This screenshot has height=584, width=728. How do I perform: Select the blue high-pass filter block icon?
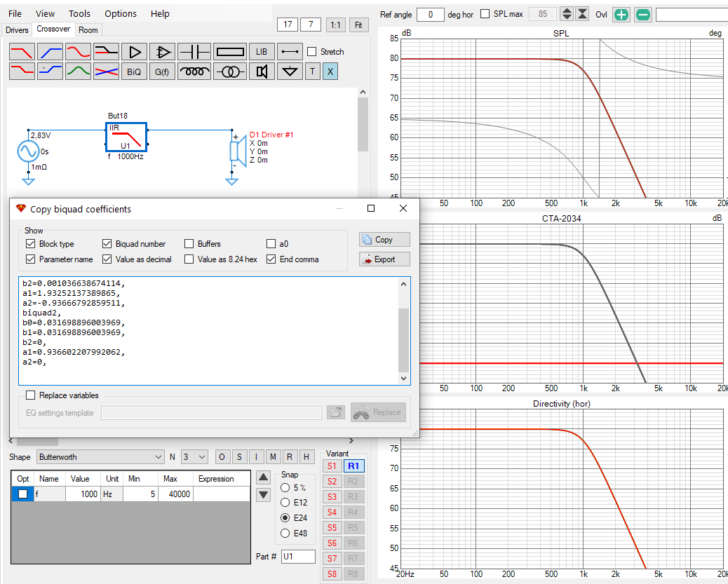pos(50,52)
